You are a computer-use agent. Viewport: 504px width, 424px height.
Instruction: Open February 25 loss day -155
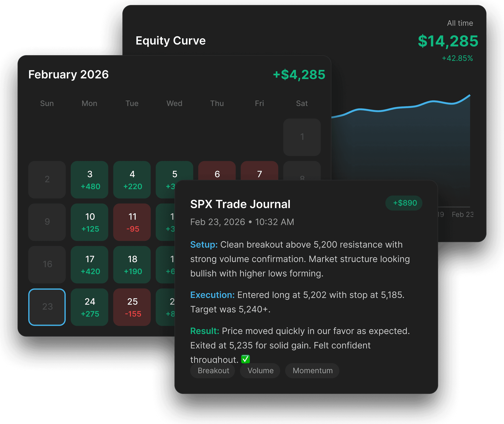click(x=132, y=307)
